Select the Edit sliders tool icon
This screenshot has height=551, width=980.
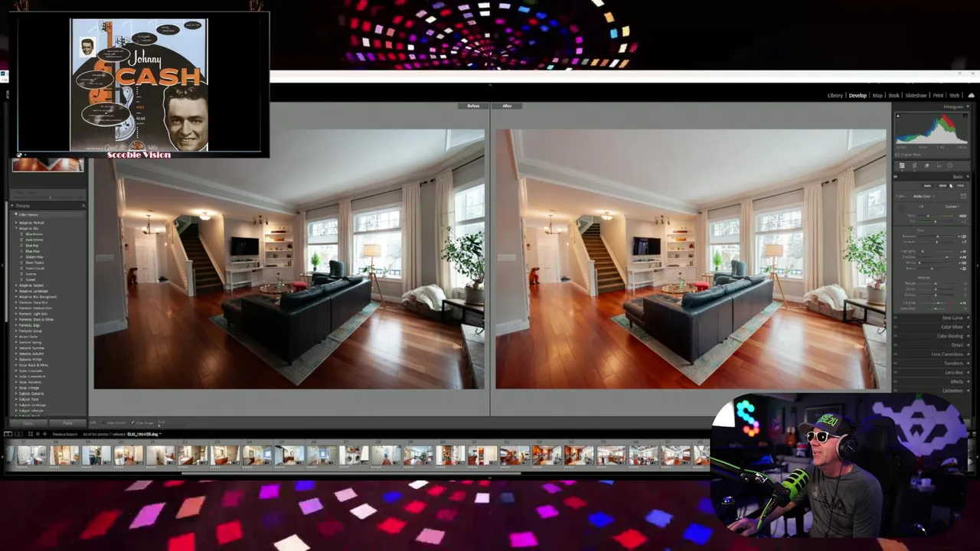pyautogui.click(x=902, y=165)
